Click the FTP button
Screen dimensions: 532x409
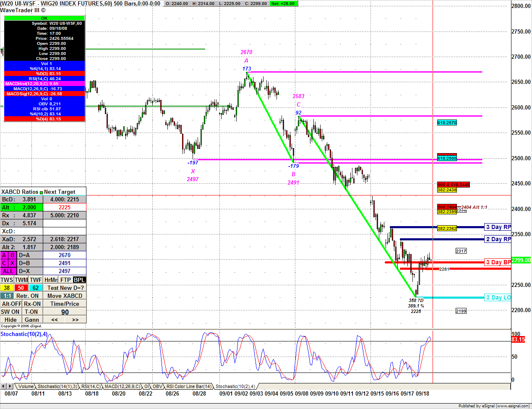point(65,280)
